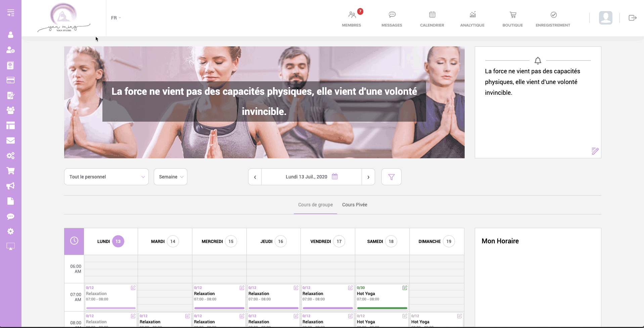The height and width of the screenshot is (328, 644).
Task: Click the megaphone icon in sidebar
Action: (10, 186)
